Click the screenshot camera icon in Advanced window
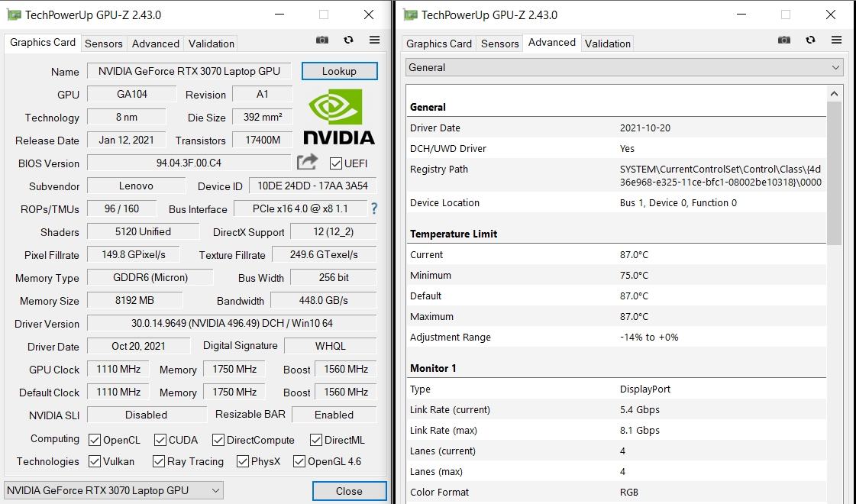The image size is (856, 504). click(784, 40)
